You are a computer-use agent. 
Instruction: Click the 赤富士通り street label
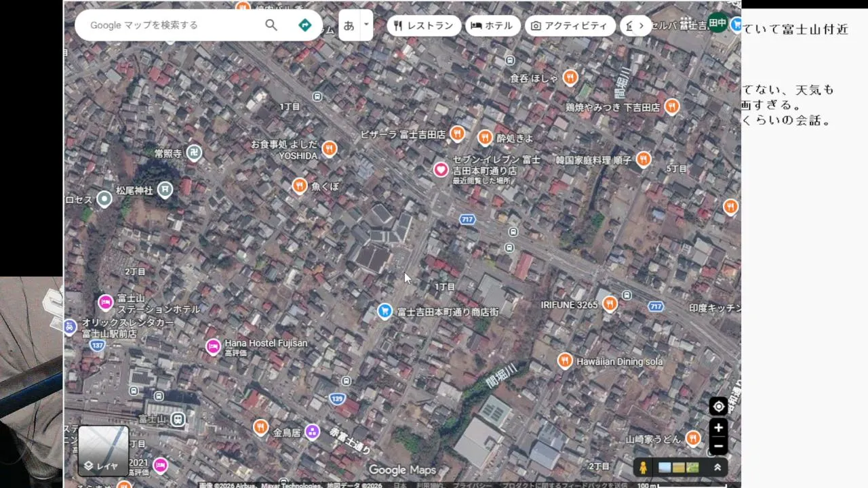[351, 440]
